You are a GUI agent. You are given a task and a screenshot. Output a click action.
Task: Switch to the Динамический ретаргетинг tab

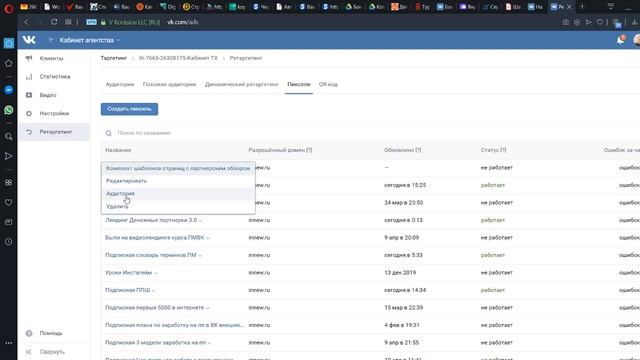241,84
